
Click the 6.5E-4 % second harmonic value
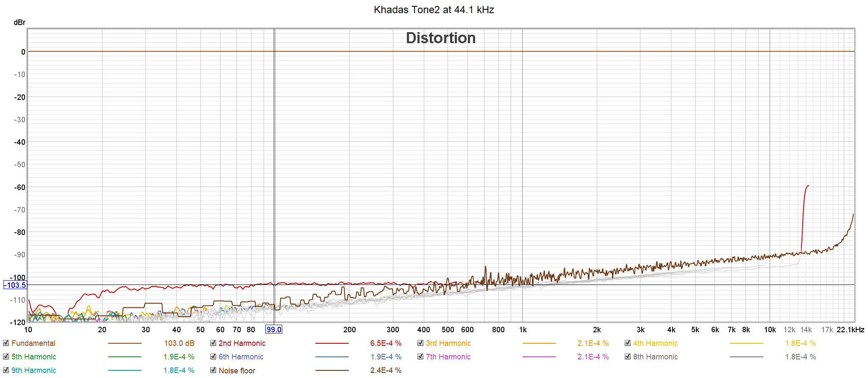pos(386,343)
